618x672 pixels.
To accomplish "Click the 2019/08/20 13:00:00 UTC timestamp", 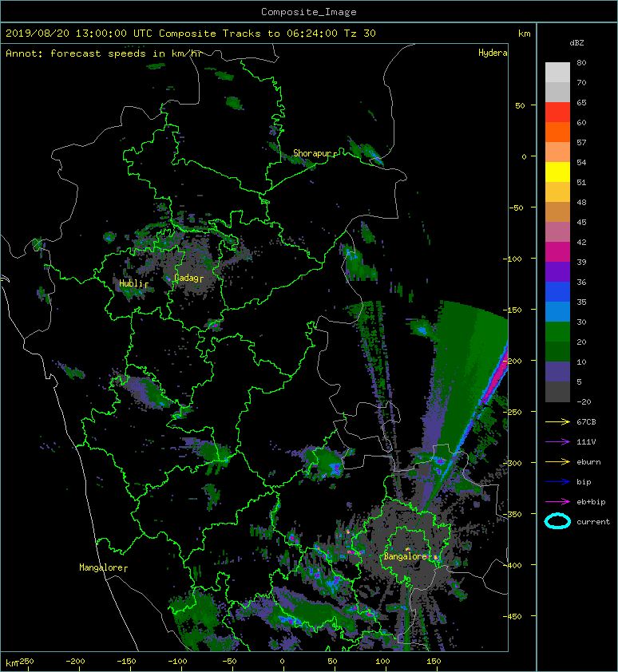I will point(78,34).
